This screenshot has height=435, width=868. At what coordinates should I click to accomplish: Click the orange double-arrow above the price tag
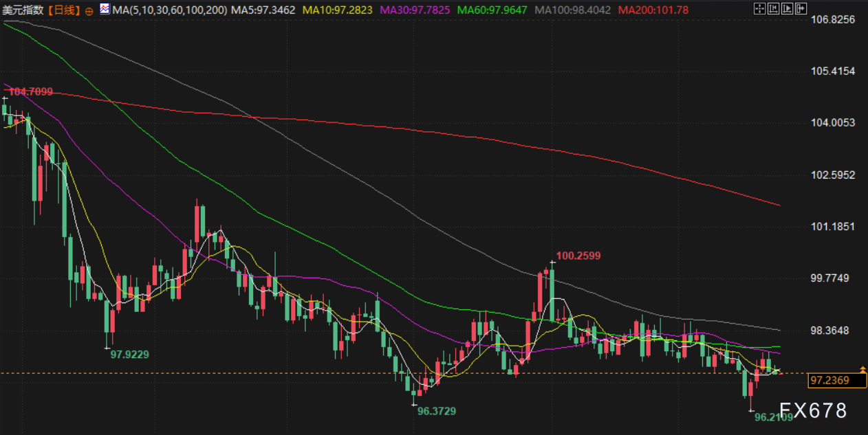coord(862,369)
